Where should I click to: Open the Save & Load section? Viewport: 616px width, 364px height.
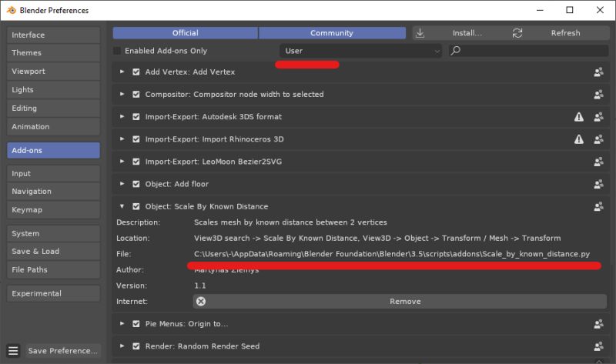point(53,252)
